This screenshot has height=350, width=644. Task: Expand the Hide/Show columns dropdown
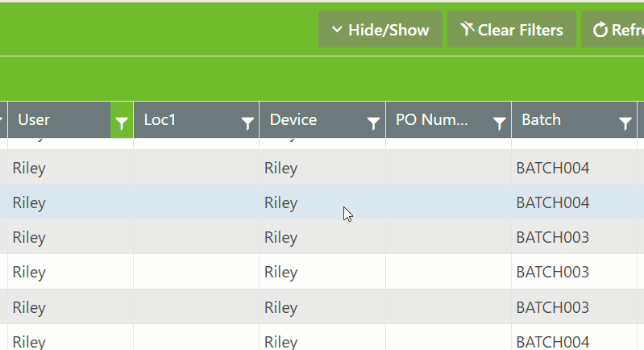click(380, 30)
